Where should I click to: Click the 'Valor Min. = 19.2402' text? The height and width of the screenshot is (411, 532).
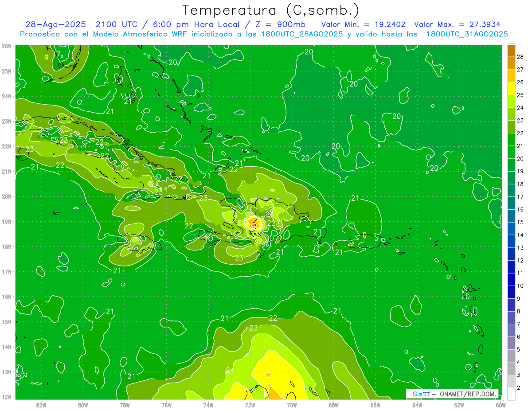(x=364, y=24)
